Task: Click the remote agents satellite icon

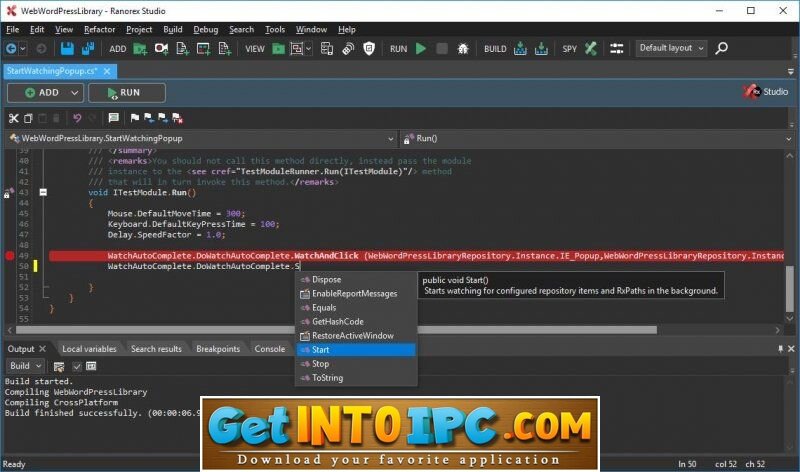Action: coord(348,49)
